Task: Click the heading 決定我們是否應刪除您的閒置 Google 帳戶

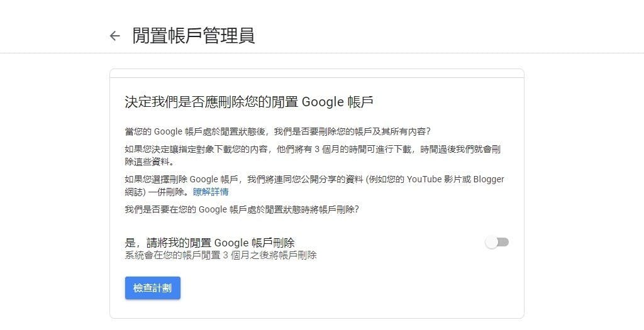Action: [249, 102]
